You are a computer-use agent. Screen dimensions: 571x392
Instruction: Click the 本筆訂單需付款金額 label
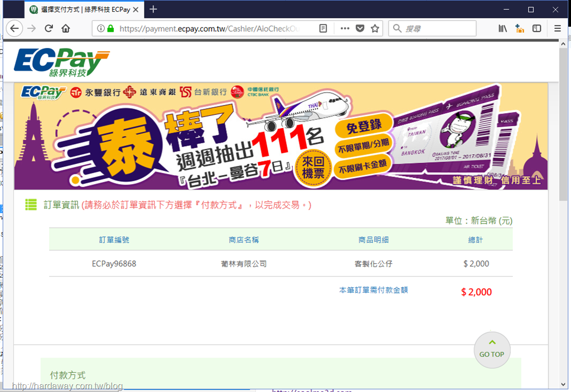tap(373, 290)
